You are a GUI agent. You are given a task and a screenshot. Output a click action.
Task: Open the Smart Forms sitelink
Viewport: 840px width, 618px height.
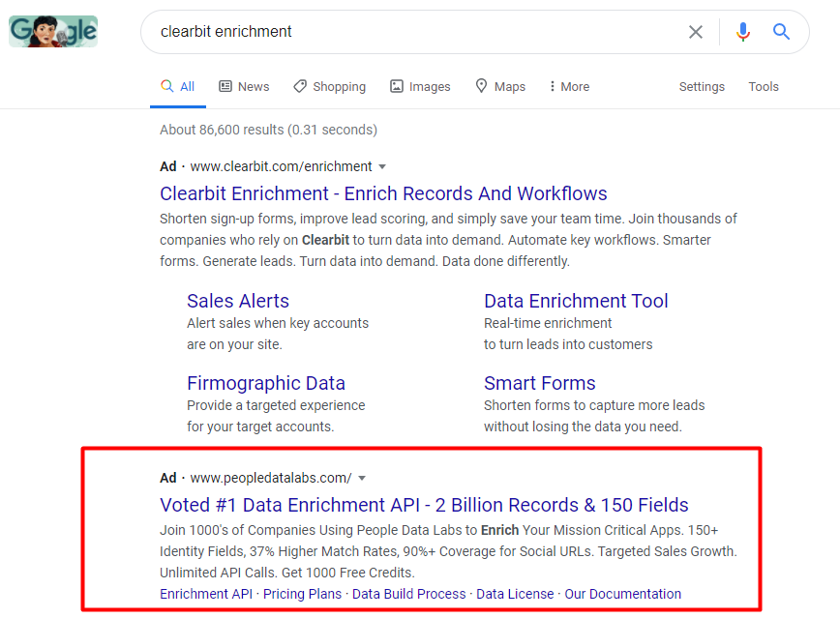click(539, 383)
